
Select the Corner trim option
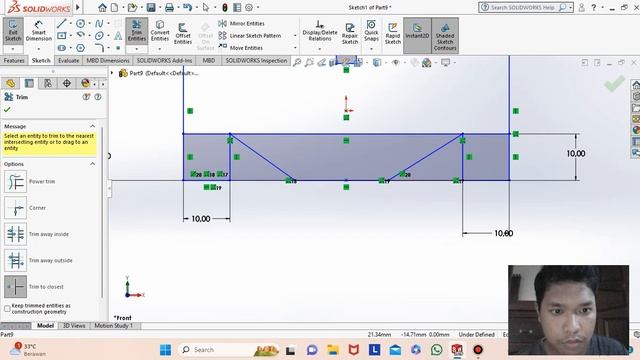coord(16,208)
